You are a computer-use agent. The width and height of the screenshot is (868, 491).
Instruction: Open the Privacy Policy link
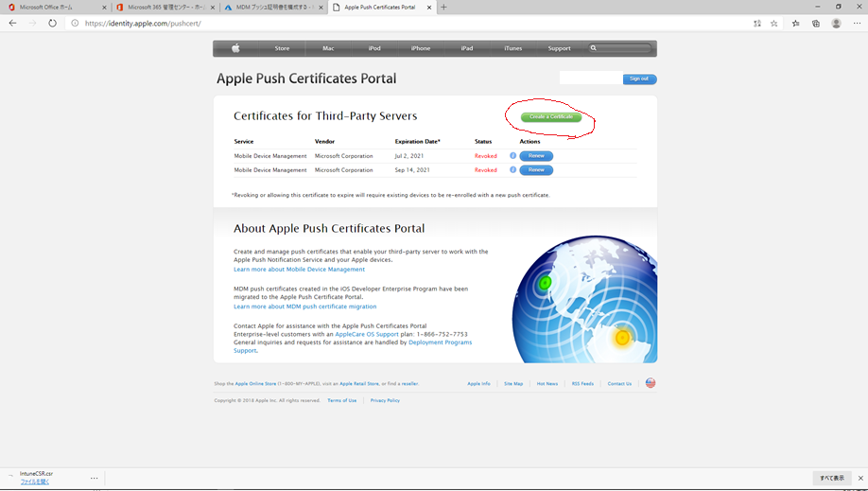point(385,400)
